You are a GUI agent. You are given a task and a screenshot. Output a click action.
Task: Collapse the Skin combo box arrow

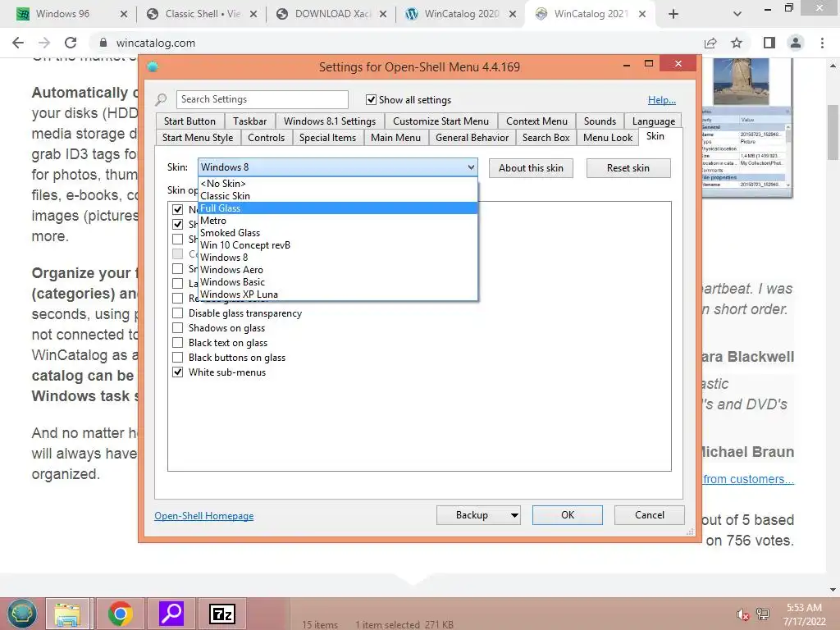[470, 167]
